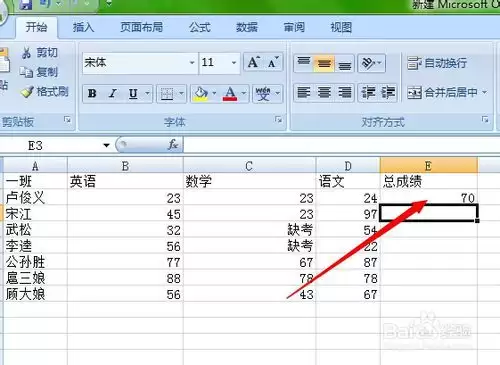The height and width of the screenshot is (365, 500).
Task: Open borders dropdown arrow
Action: 181,94
